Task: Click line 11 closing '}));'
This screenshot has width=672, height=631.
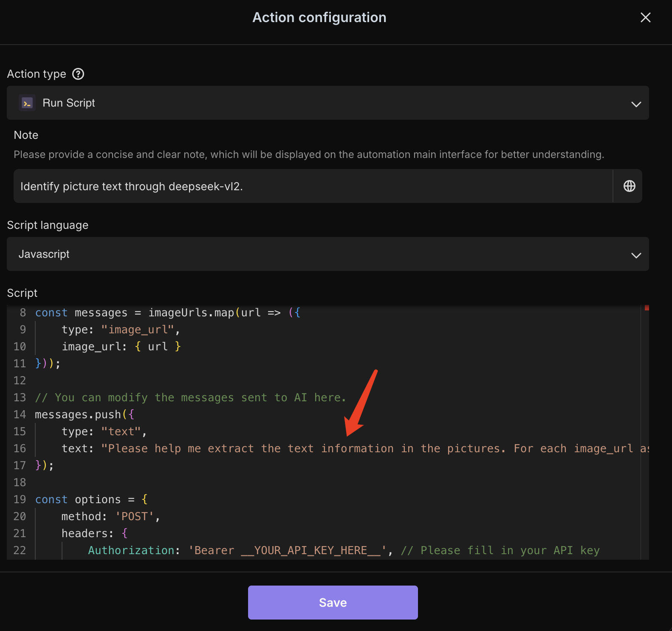Action: (48, 363)
